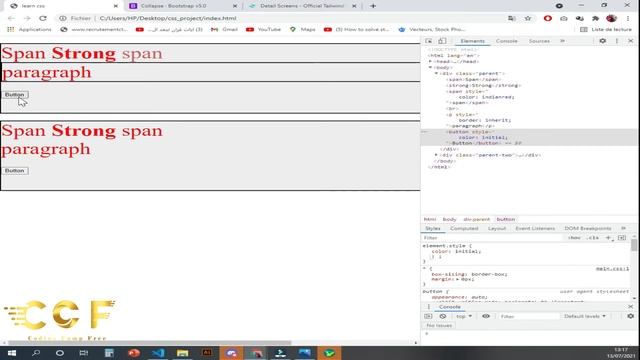Image resolution: width=640 pixels, height=360 pixels.
Task: Create a live expression eye icon
Action: click(x=486, y=316)
